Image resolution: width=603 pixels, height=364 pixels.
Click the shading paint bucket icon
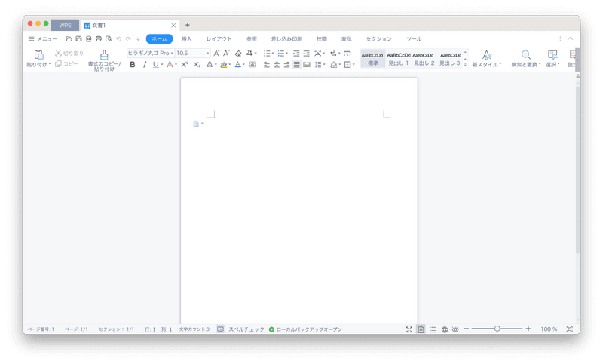pyautogui.click(x=333, y=65)
